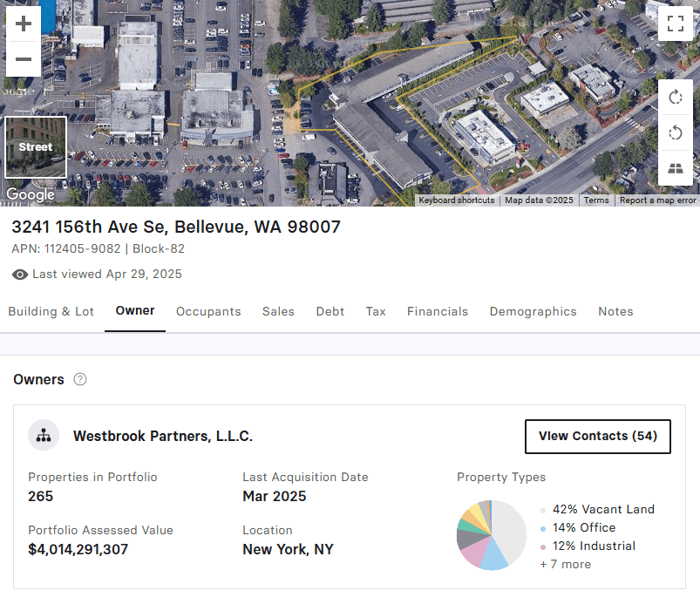The width and height of the screenshot is (700, 604).
Task: Open Google Maps Terms link
Action: pyautogui.click(x=596, y=200)
